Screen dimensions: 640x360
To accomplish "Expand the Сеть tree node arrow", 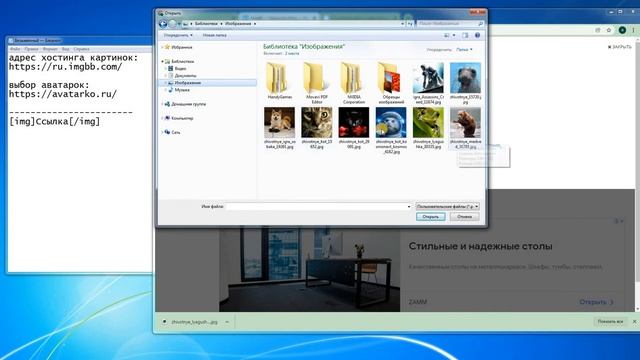I will tap(162, 132).
